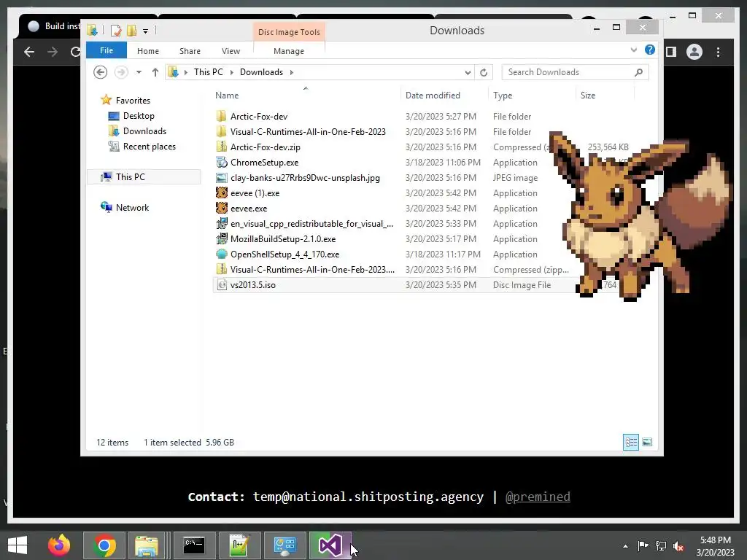Open Control Panel taskbar icon
747x560 pixels.
(x=285, y=545)
